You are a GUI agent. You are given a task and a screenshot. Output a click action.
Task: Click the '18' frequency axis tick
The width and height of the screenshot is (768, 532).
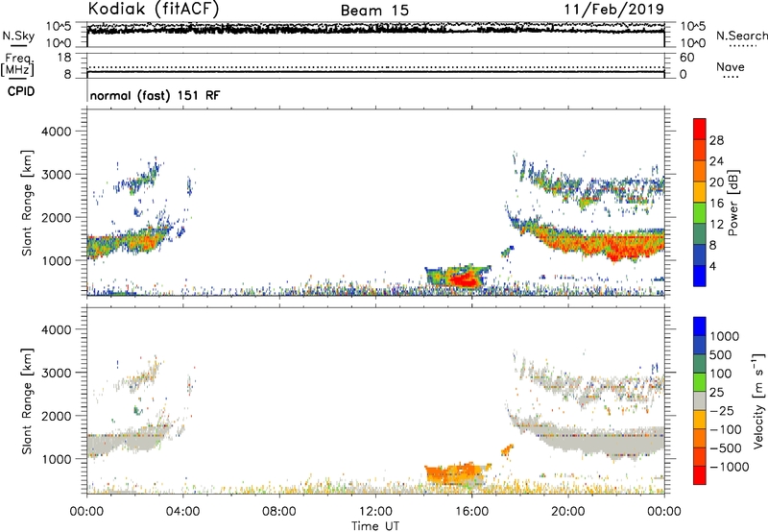click(x=64, y=58)
